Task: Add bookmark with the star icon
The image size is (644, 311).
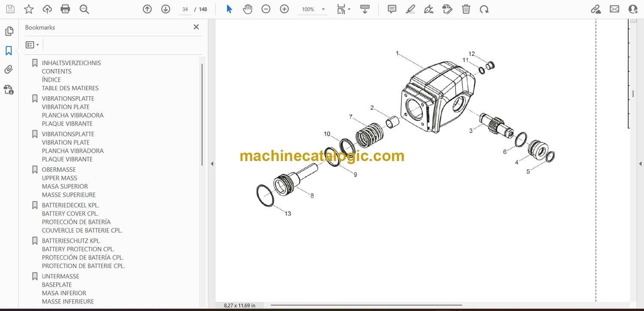Action: pyautogui.click(x=29, y=9)
